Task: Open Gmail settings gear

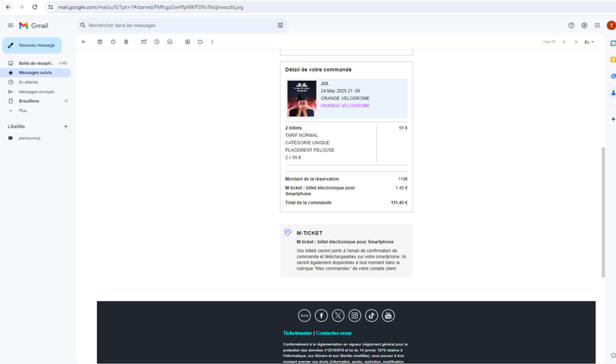Action: click(584, 25)
